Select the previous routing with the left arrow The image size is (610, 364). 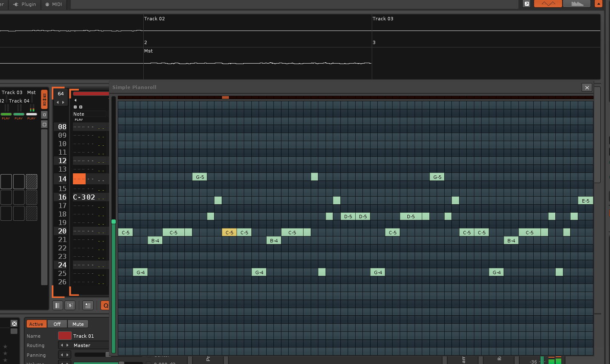[x=62, y=345]
